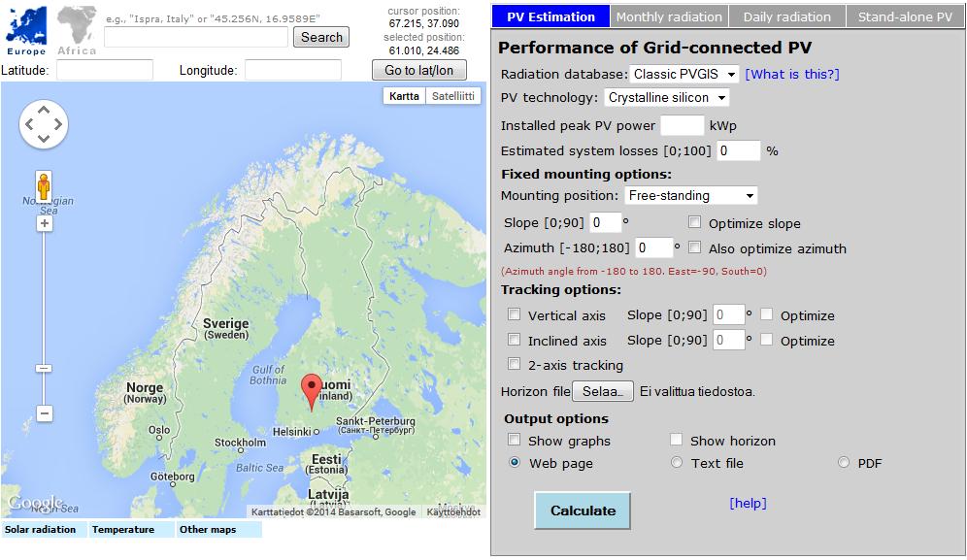
Task: Click the location search text field
Action: tap(196, 37)
